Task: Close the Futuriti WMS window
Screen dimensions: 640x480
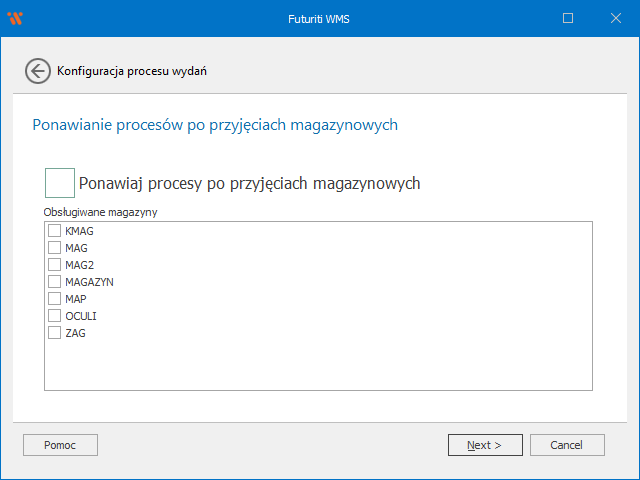Action: 613,18
